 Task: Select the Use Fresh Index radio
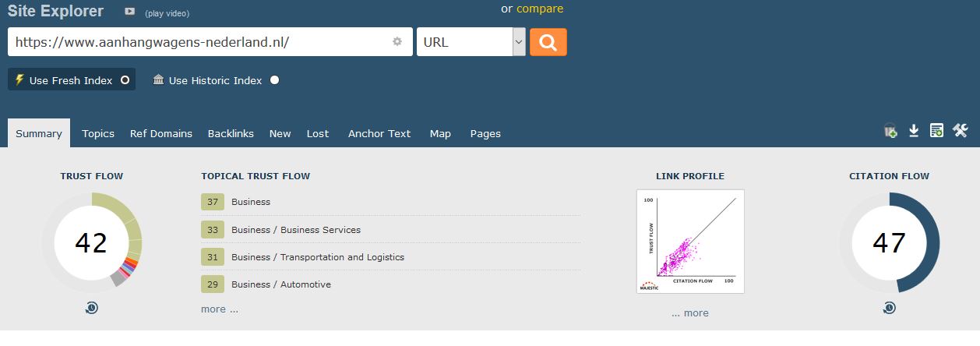(x=125, y=80)
